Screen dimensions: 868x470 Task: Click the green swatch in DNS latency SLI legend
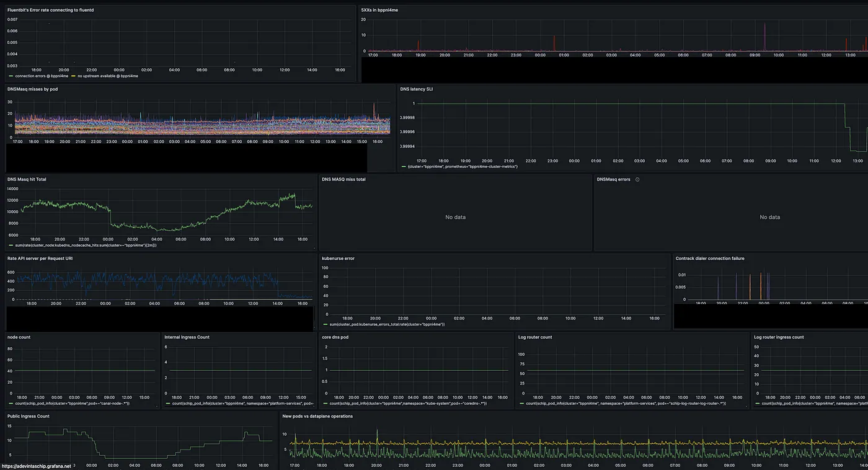click(404, 166)
